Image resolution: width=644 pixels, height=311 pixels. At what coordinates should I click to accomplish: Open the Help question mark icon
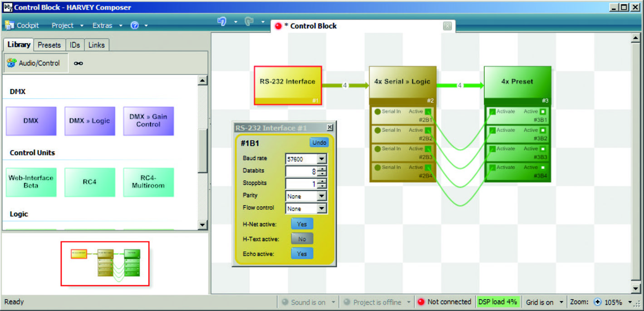coord(134,25)
